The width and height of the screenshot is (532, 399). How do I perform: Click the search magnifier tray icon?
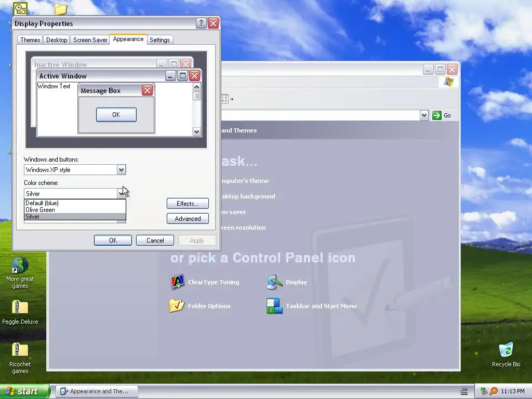[x=494, y=391]
